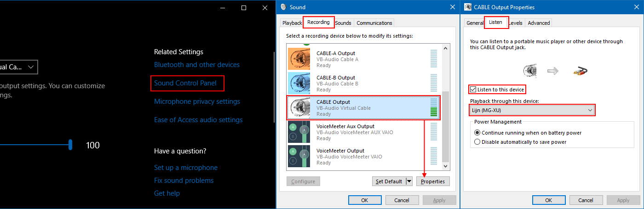Click the Get help link
This screenshot has height=209, width=644.
click(x=167, y=193)
